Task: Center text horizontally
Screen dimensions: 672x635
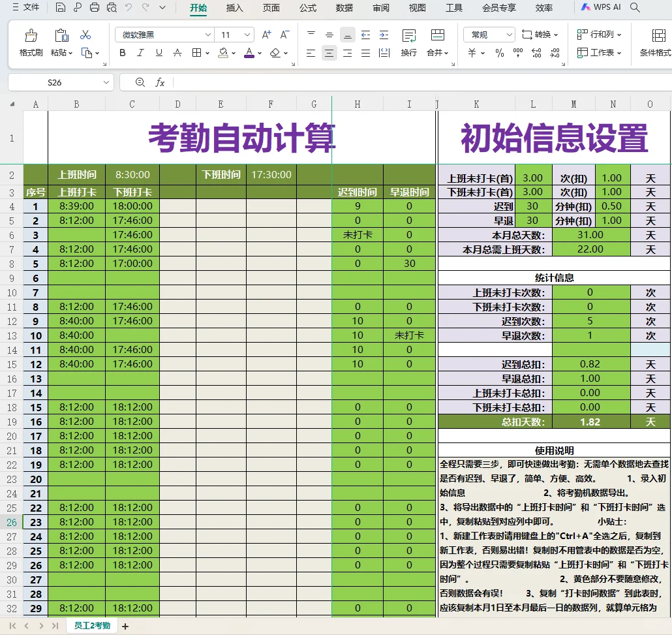Action: pyautogui.click(x=329, y=53)
